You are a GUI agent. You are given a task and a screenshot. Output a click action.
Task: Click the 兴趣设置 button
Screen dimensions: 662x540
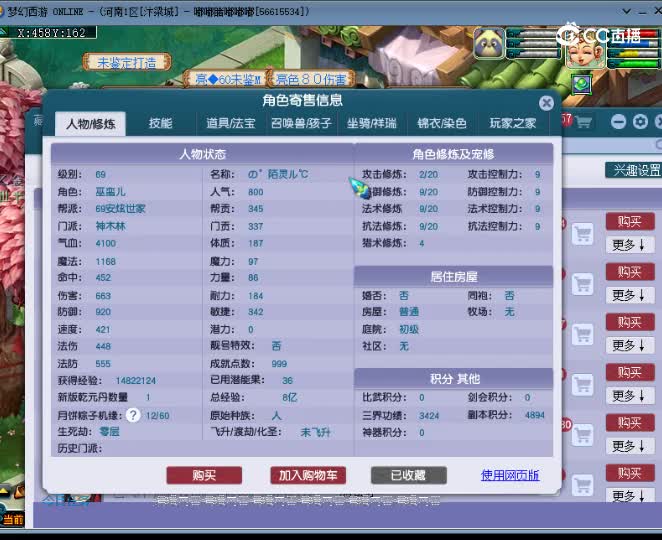[635, 171]
